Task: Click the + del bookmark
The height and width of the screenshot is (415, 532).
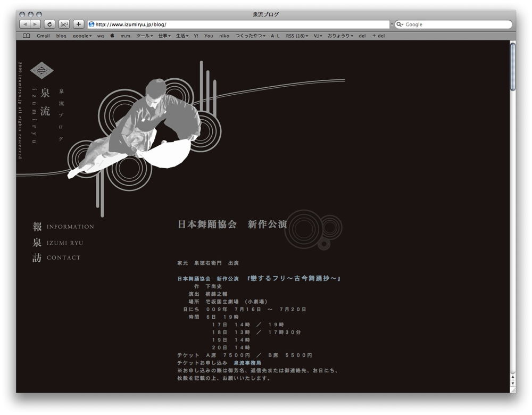Action: pyautogui.click(x=378, y=36)
